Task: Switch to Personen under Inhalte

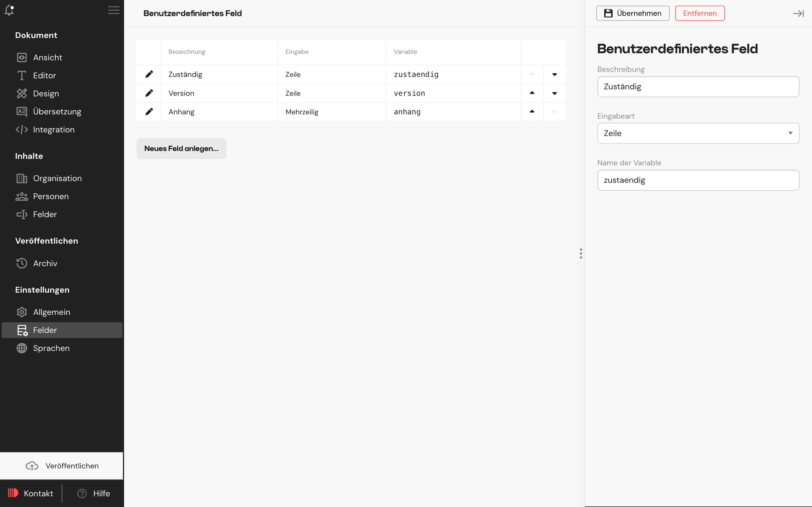Action: point(51,196)
